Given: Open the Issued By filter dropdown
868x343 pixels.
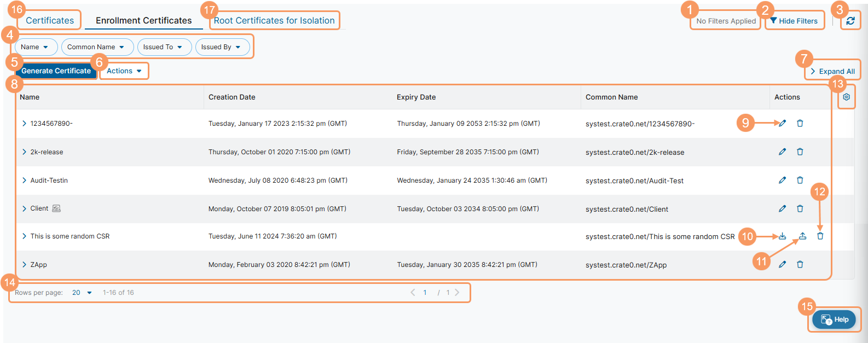Looking at the screenshot, I should coord(221,47).
